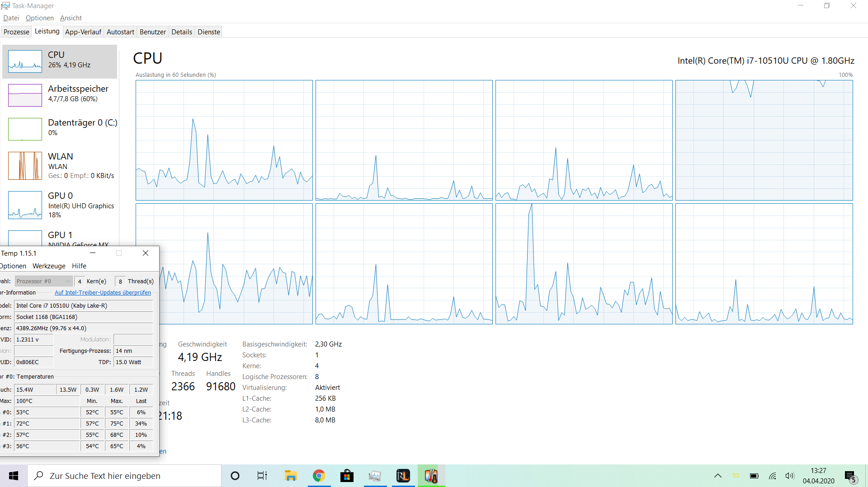Click Core Temp tray temperature indicator
This screenshot has width=868, height=487.
tap(736, 476)
